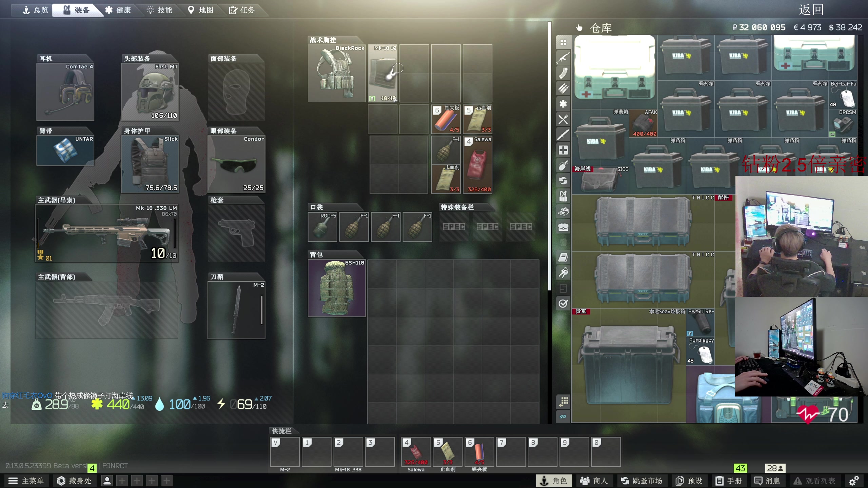Select the M-2 knife in sheath slot
Screen dimensions: 868x488
coord(236,310)
